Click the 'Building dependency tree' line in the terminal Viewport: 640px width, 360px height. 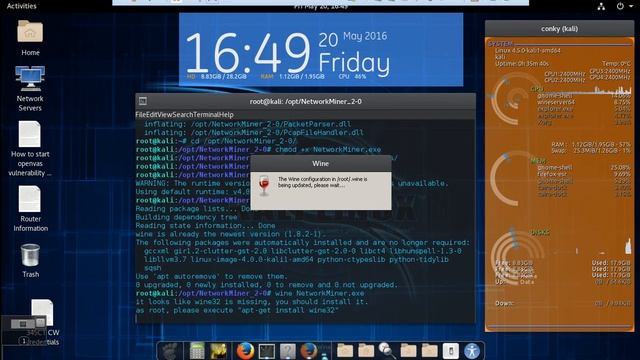pyautogui.click(x=187, y=217)
